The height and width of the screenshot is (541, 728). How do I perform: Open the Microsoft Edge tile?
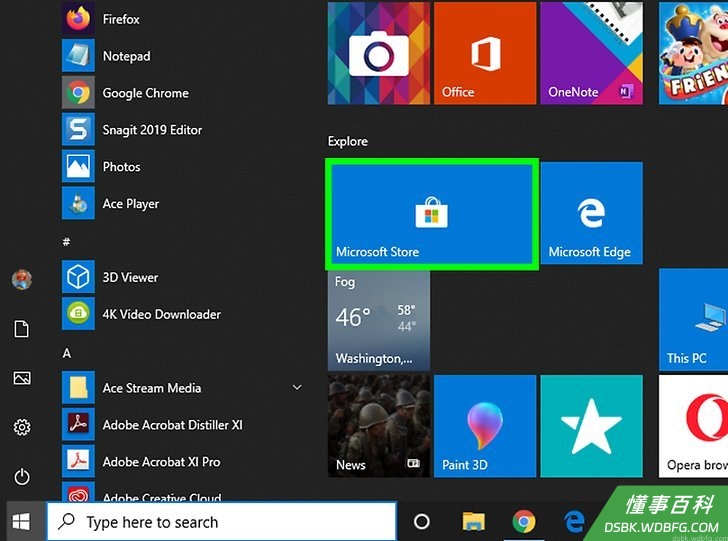click(x=592, y=213)
